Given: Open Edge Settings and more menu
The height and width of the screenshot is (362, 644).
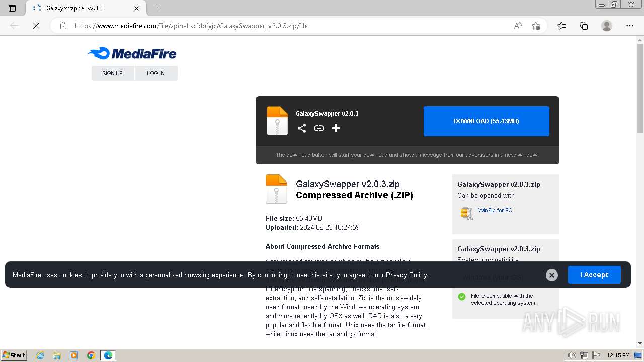Looking at the screenshot, I should click(630, 26).
